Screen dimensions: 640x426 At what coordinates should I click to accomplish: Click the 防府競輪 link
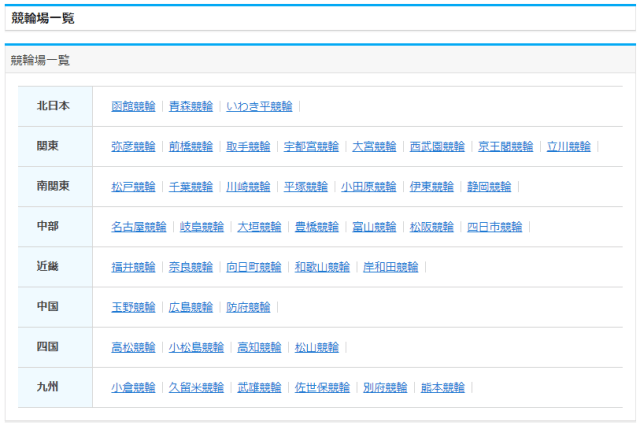(248, 307)
